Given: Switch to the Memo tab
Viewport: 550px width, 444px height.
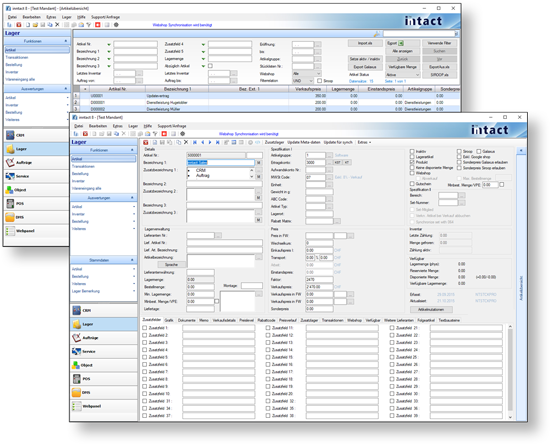Looking at the screenshot, I should tap(204, 320).
